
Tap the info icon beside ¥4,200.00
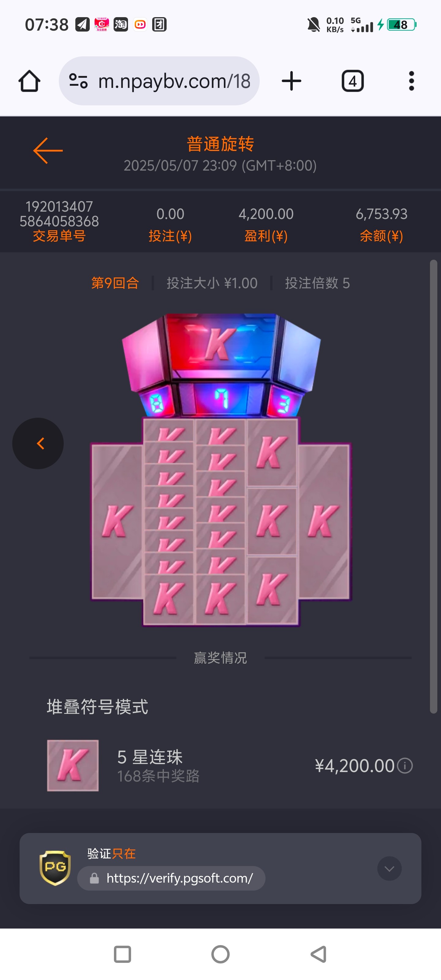tap(405, 765)
